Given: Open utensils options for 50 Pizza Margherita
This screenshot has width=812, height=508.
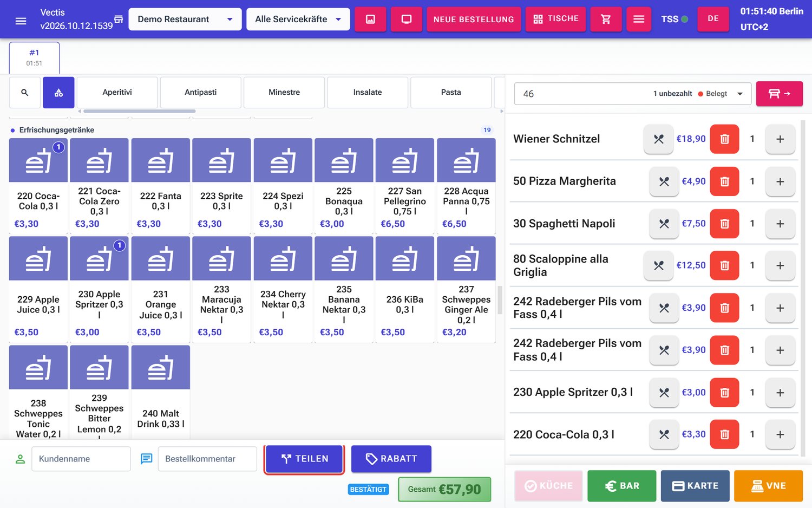Looking at the screenshot, I should 664,181.
